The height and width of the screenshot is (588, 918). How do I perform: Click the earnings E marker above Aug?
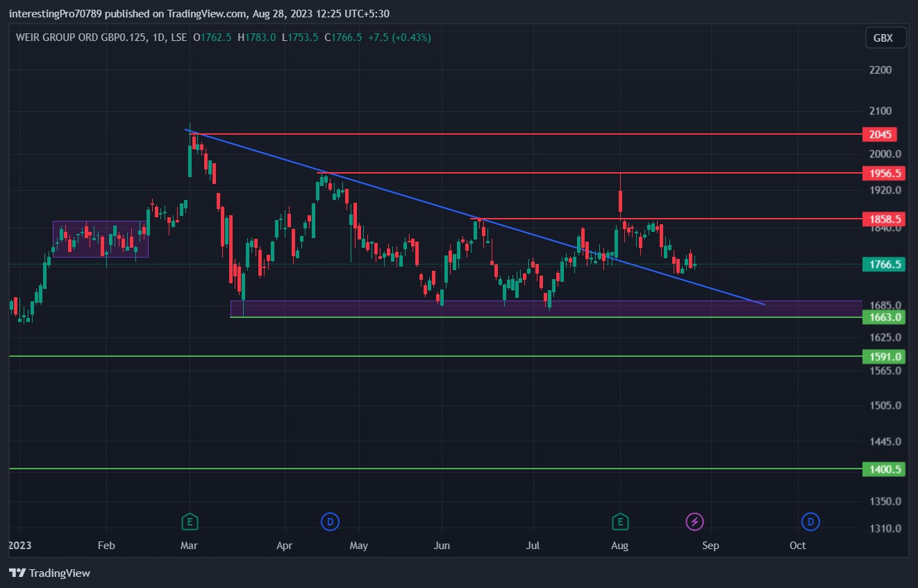tap(620, 521)
